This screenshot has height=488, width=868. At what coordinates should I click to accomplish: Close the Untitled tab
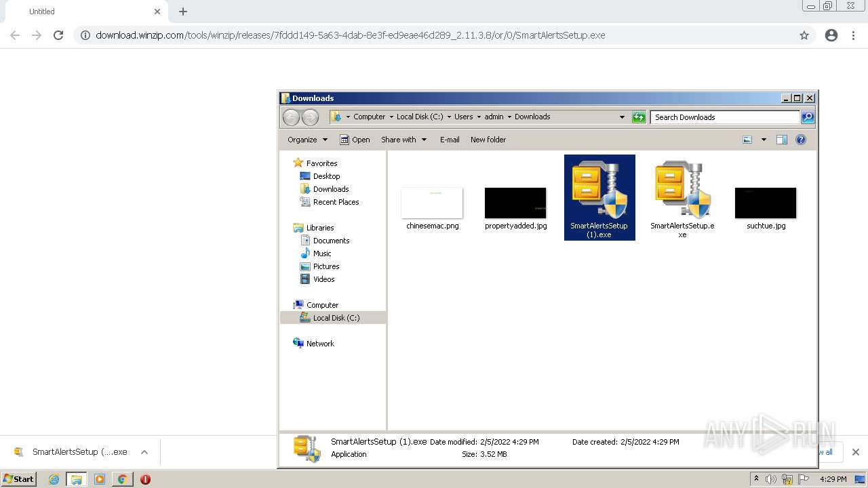click(x=157, y=12)
